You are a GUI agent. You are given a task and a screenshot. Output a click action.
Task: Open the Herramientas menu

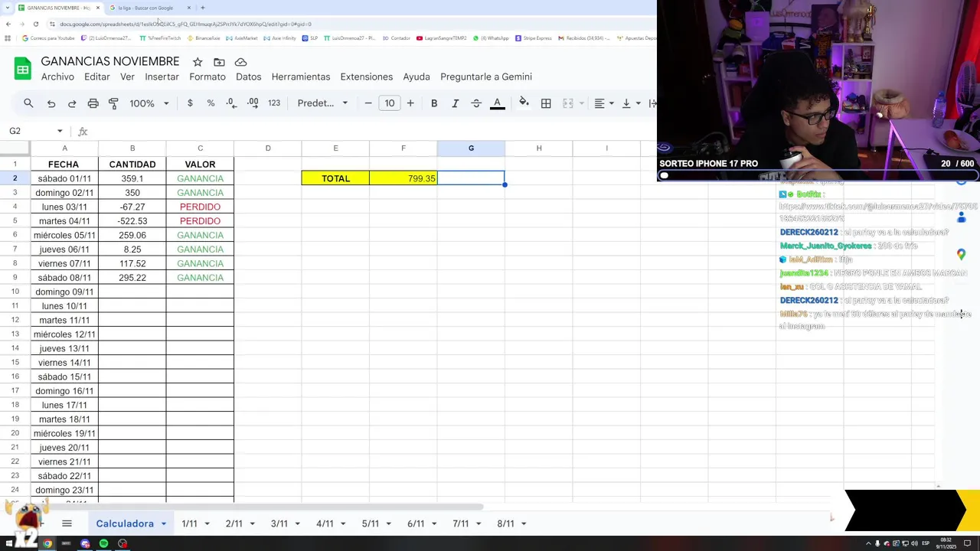[x=301, y=77]
